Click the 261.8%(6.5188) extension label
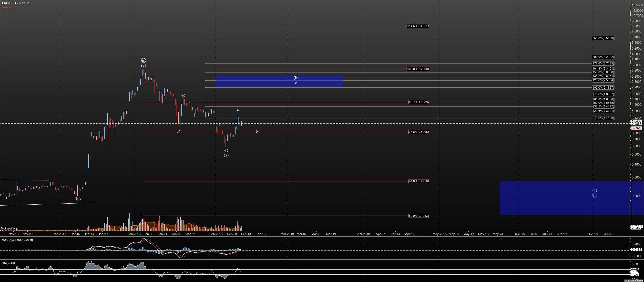 [x=603, y=38]
